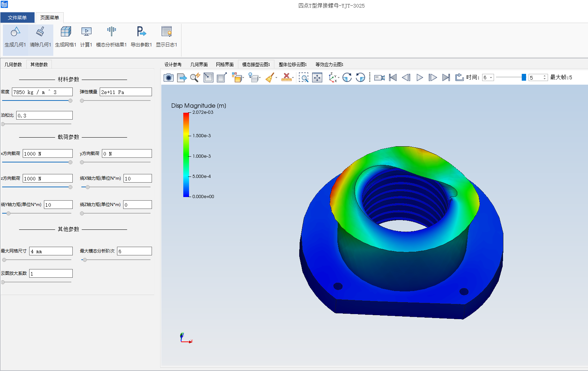Click the 弹性模量 input field

[126, 92]
